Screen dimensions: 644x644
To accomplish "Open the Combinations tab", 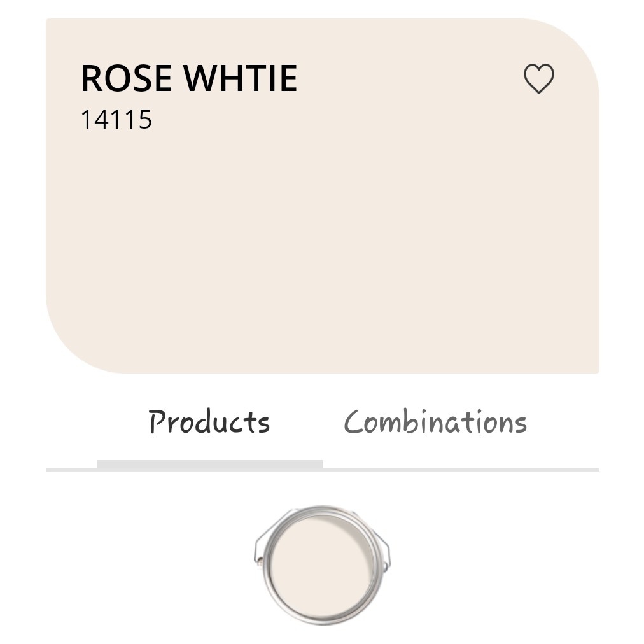I will coord(435,422).
